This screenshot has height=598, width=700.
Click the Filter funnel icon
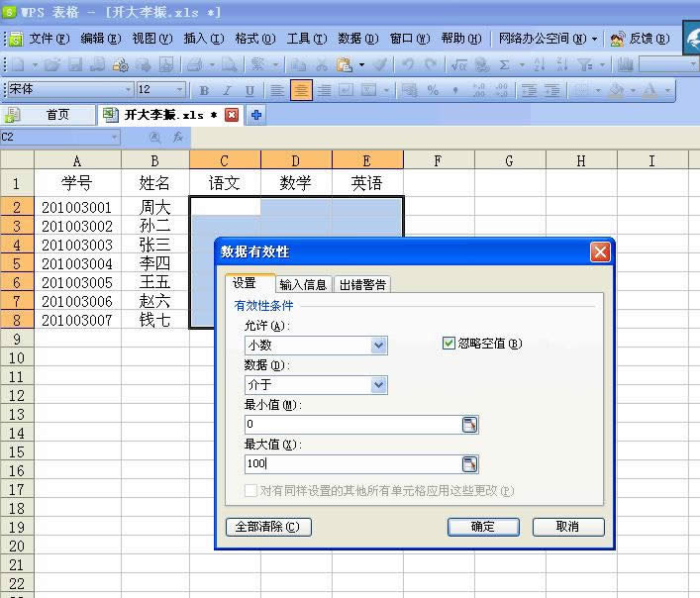coord(585,65)
